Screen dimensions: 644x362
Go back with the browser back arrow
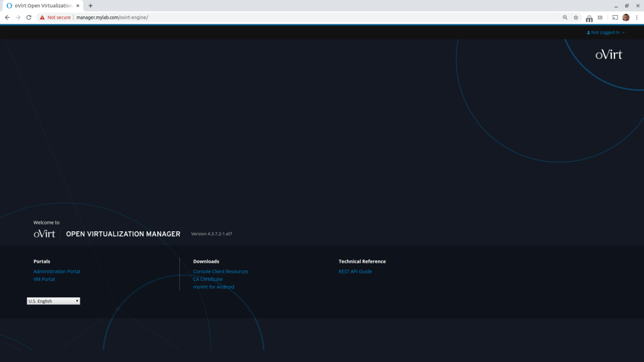8,17
